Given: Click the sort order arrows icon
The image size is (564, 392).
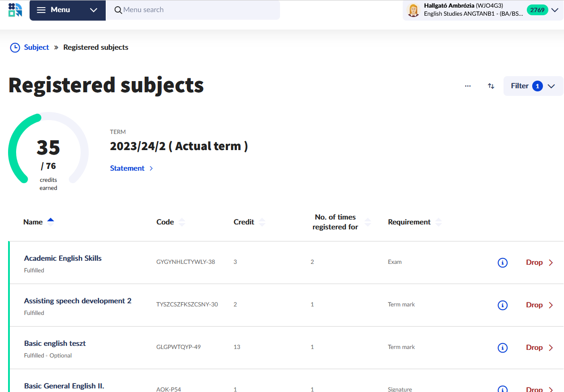Looking at the screenshot, I should coord(491,86).
